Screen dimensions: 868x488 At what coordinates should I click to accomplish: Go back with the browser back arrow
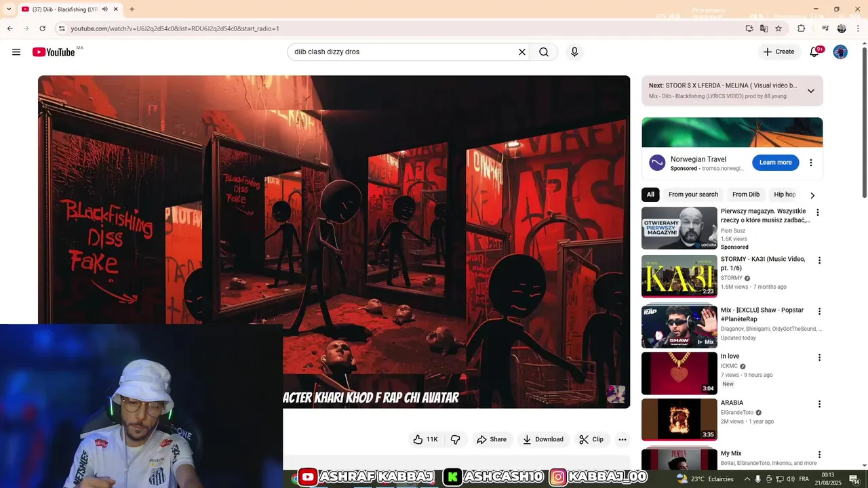click(9, 28)
